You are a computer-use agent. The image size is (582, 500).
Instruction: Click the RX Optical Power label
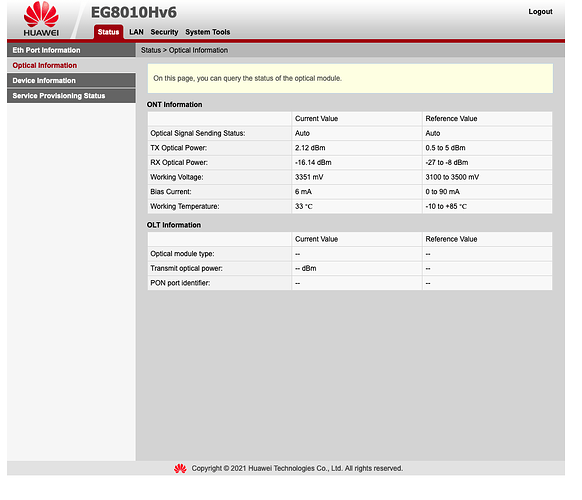pos(179,163)
